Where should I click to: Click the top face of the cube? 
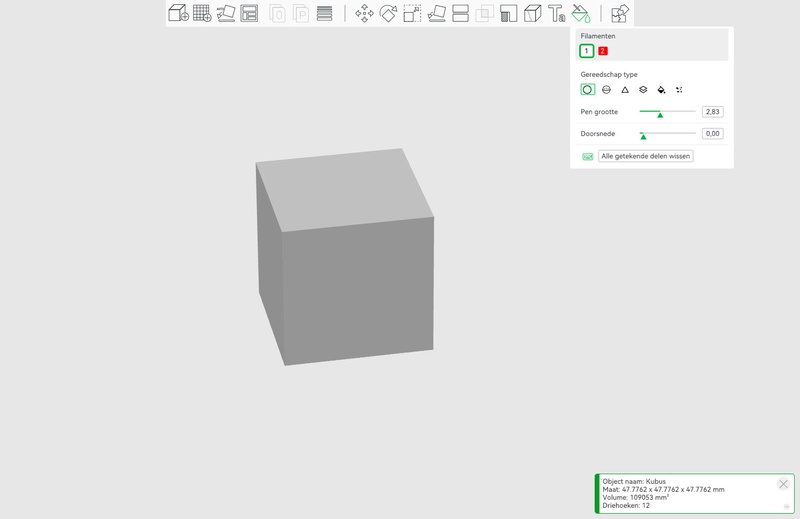(x=344, y=189)
